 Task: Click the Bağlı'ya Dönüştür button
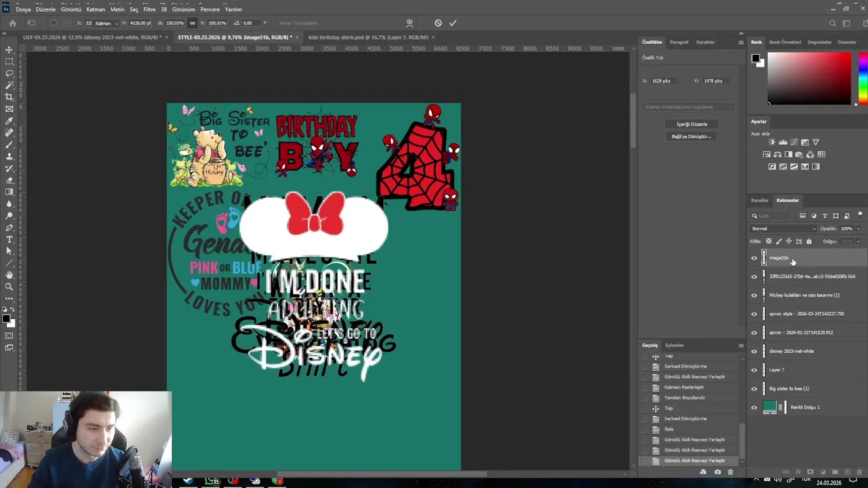(692, 136)
